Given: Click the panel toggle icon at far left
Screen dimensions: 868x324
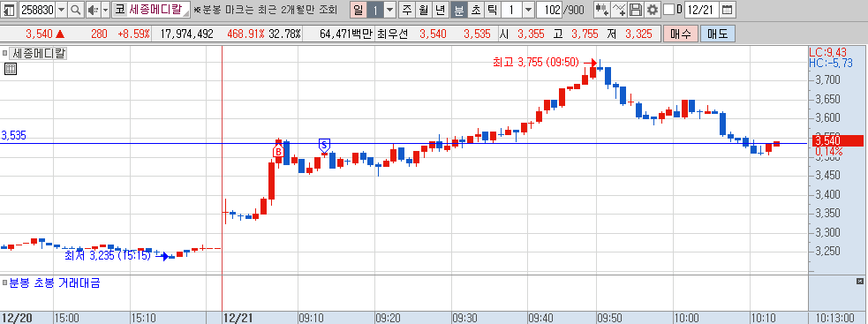Looking at the screenshot, I should tap(10, 10).
